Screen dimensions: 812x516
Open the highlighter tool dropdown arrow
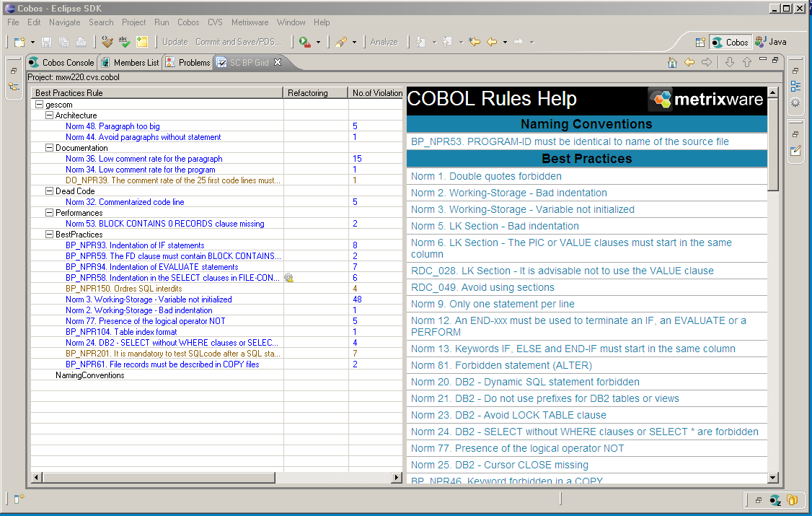[354, 43]
